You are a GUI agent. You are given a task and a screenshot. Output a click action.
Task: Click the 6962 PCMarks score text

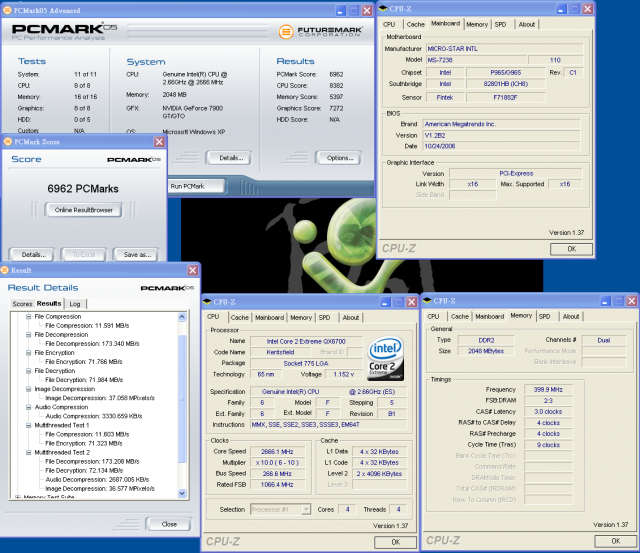point(83,189)
